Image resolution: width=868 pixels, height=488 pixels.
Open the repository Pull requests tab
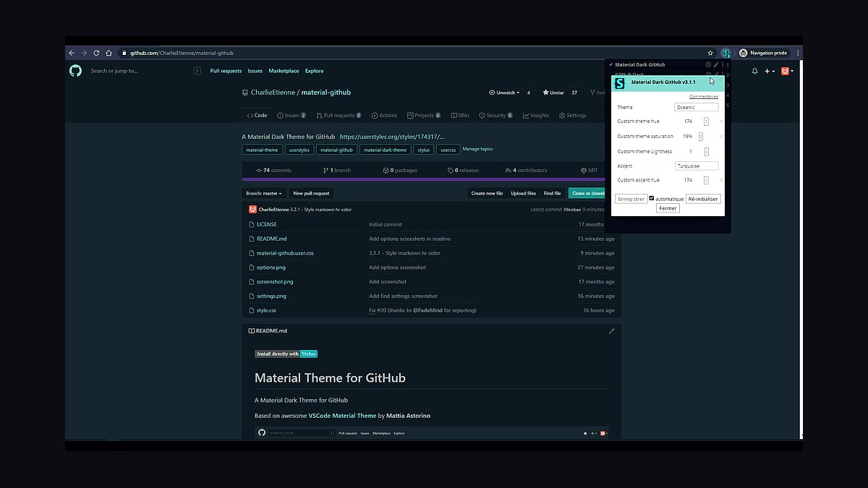[338, 115]
